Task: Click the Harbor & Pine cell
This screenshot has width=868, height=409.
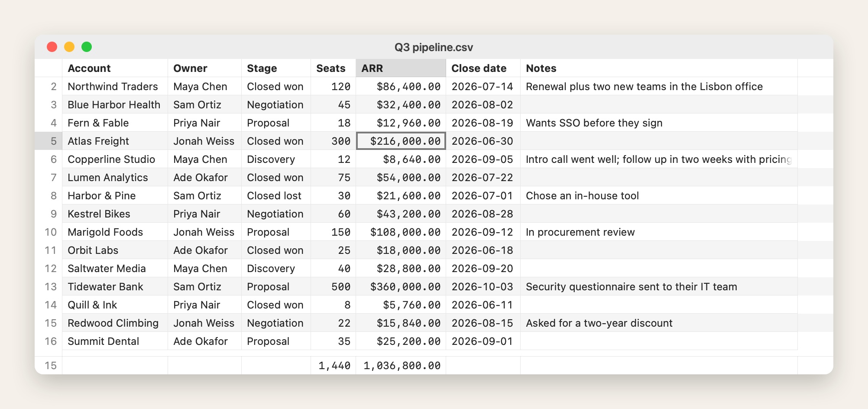Action: point(115,195)
